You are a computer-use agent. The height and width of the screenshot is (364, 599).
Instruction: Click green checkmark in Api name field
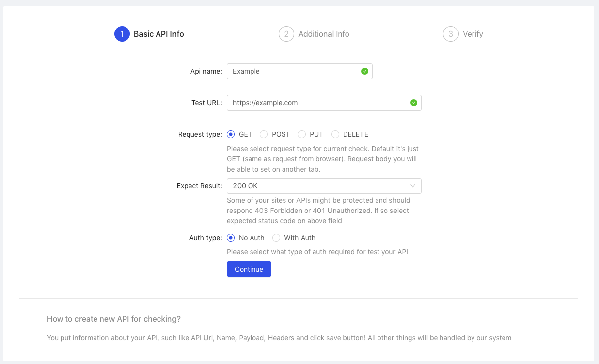[x=365, y=71]
